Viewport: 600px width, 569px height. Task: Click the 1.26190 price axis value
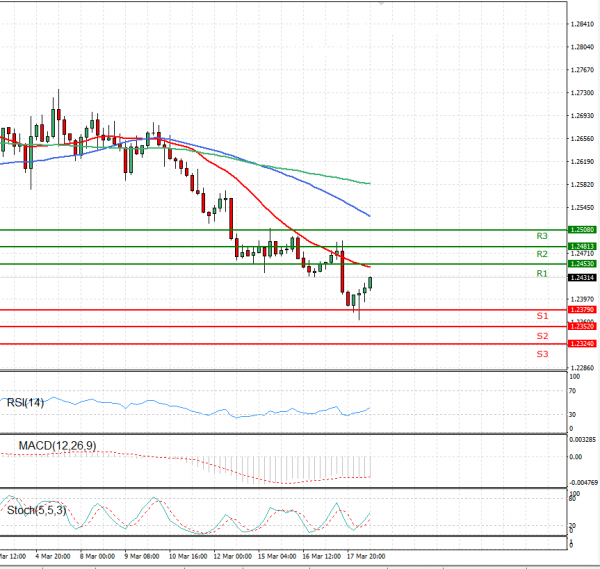coord(582,162)
